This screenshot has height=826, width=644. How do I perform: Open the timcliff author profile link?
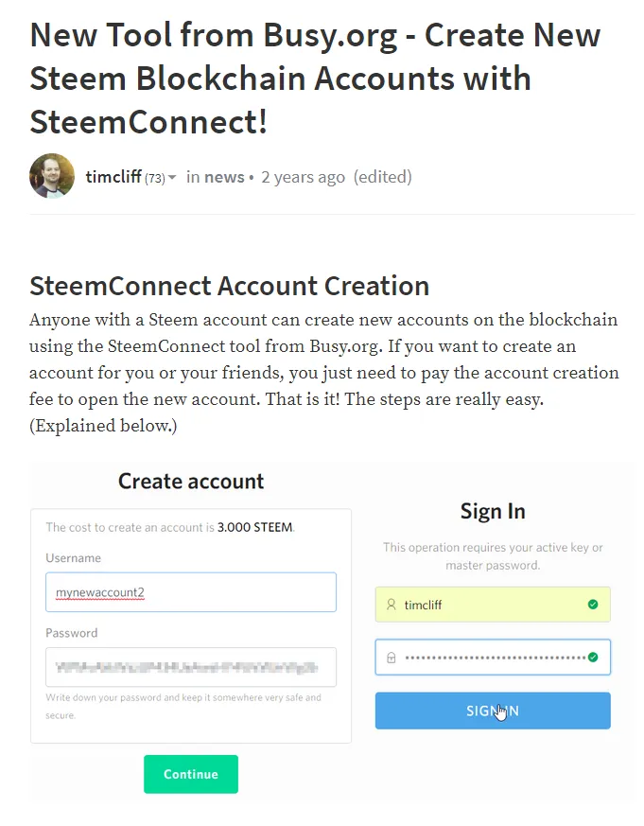point(113,177)
